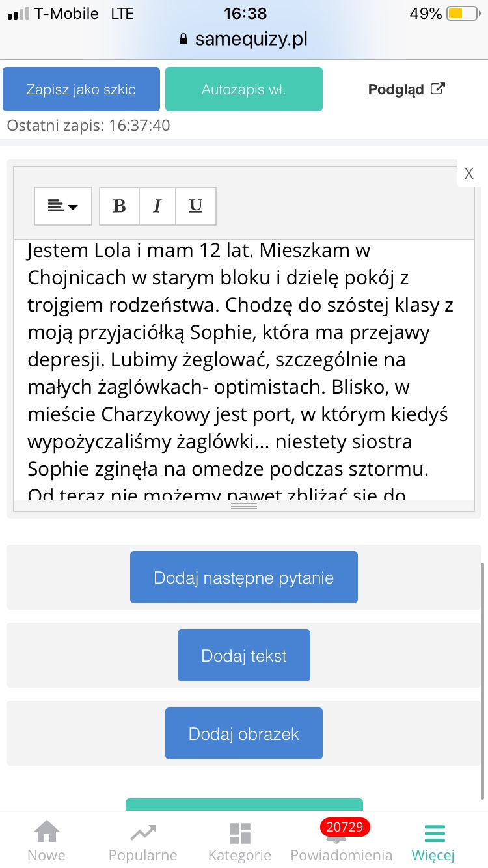Image resolution: width=488 pixels, height=868 pixels.
Task: Go to Nowe home tab
Action: (46, 840)
